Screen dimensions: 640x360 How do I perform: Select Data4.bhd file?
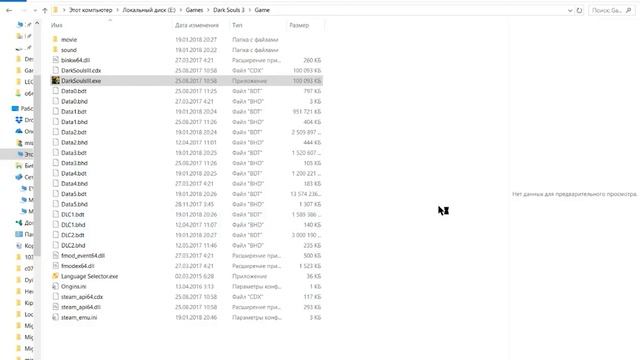tap(74, 184)
